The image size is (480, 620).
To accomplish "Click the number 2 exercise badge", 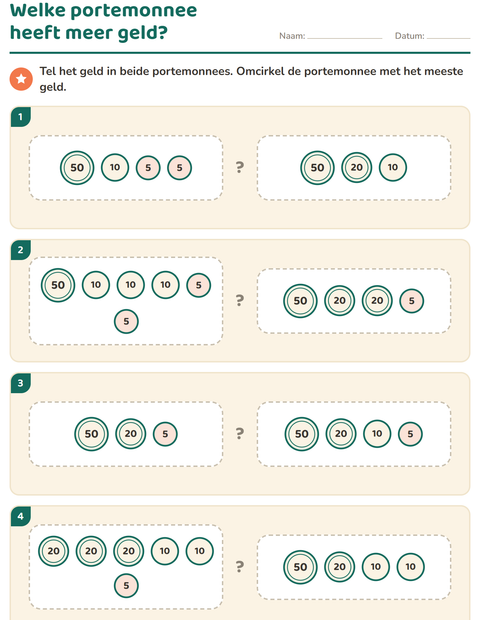I will point(21,250).
